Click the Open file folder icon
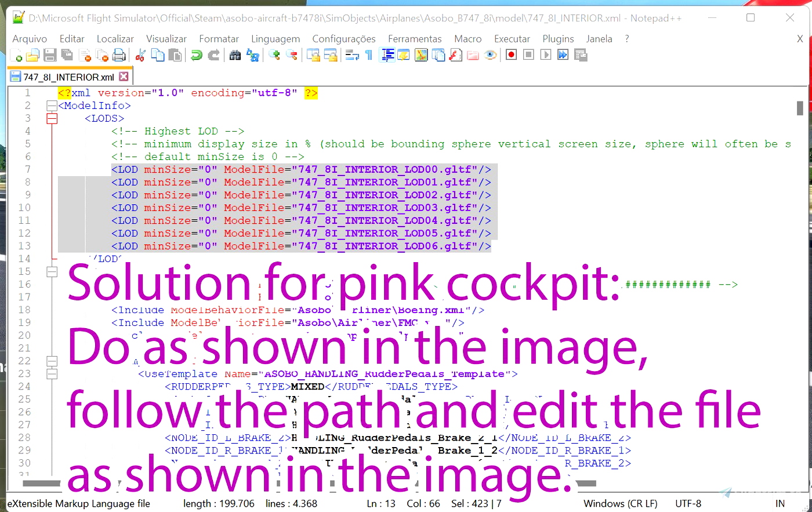 33,55
